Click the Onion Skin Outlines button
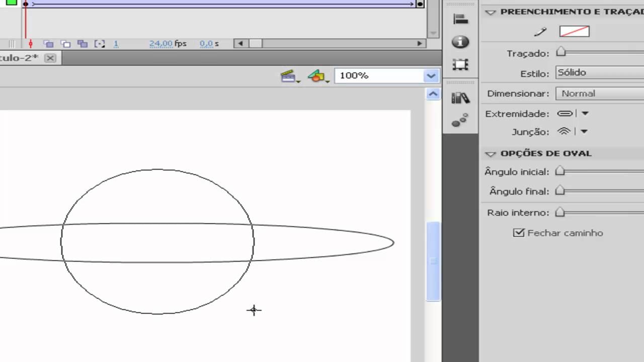Image resolution: width=644 pixels, height=362 pixels. [x=65, y=44]
